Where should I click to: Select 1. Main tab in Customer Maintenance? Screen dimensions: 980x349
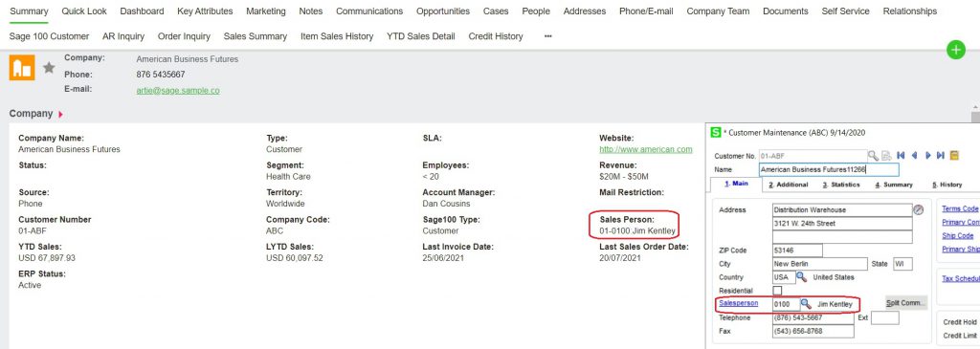click(736, 185)
